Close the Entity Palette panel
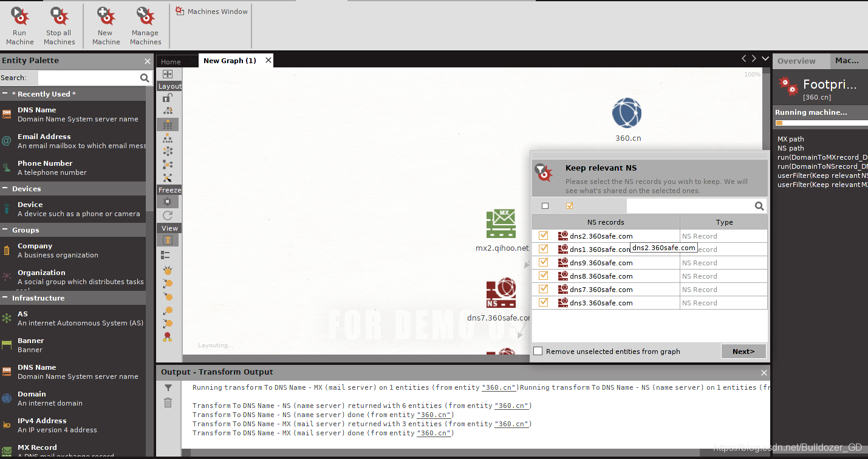Screen dimensions: 868x459 pyautogui.click(x=148, y=61)
